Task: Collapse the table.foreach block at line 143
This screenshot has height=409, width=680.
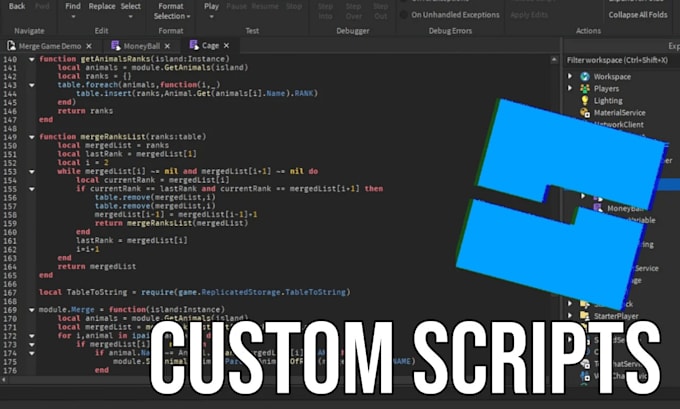Action: 32,85
